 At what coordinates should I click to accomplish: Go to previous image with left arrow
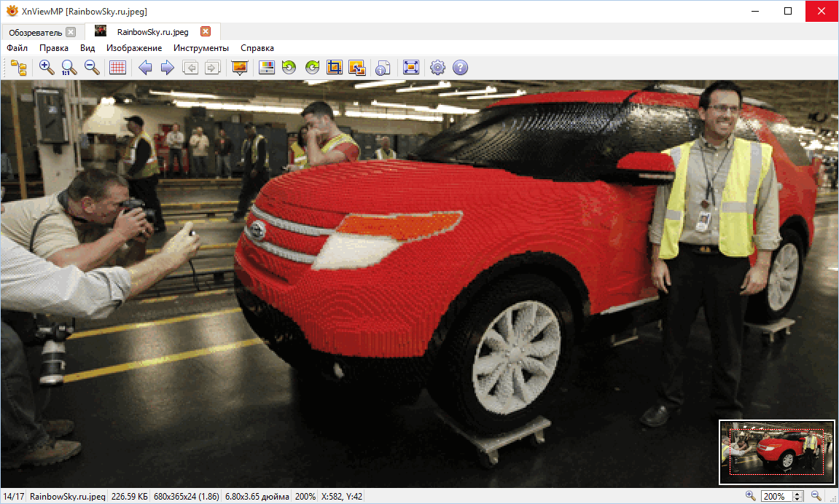click(x=145, y=68)
